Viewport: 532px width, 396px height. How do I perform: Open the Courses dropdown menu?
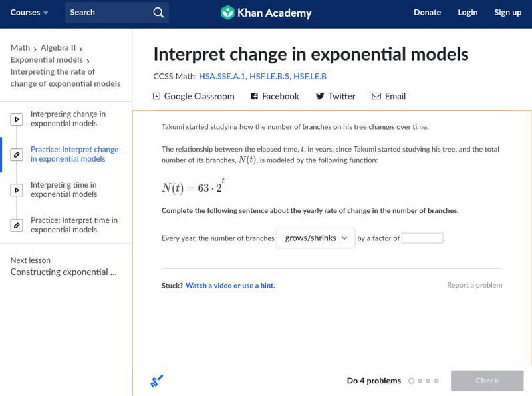[x=29, y=13]
